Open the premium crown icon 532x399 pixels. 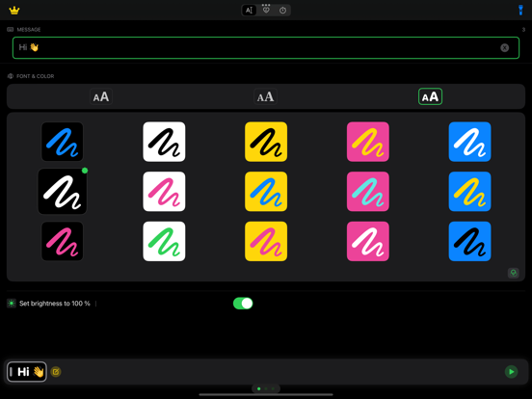[x=14, y=11]
